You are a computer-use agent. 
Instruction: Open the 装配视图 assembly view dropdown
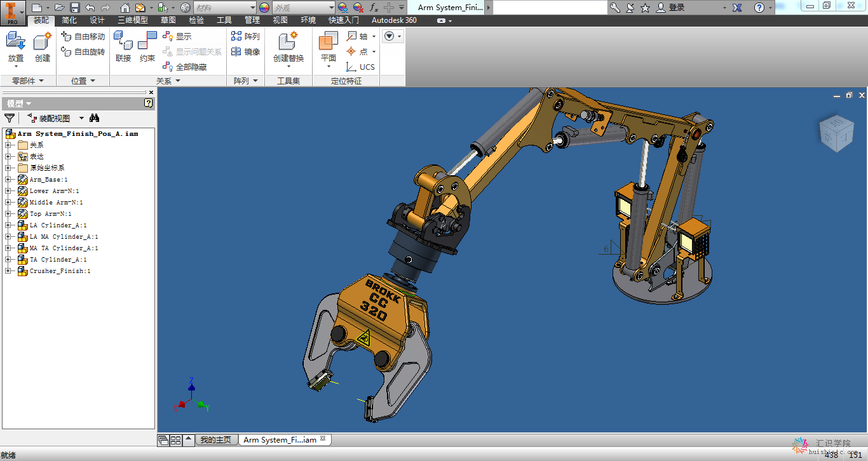click(81, 118)
